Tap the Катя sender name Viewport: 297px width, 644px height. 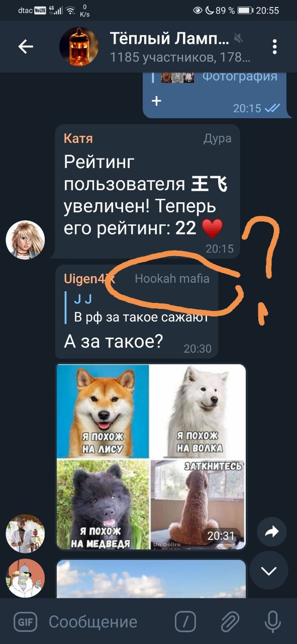pyautogui.click(x=78, y=138)
